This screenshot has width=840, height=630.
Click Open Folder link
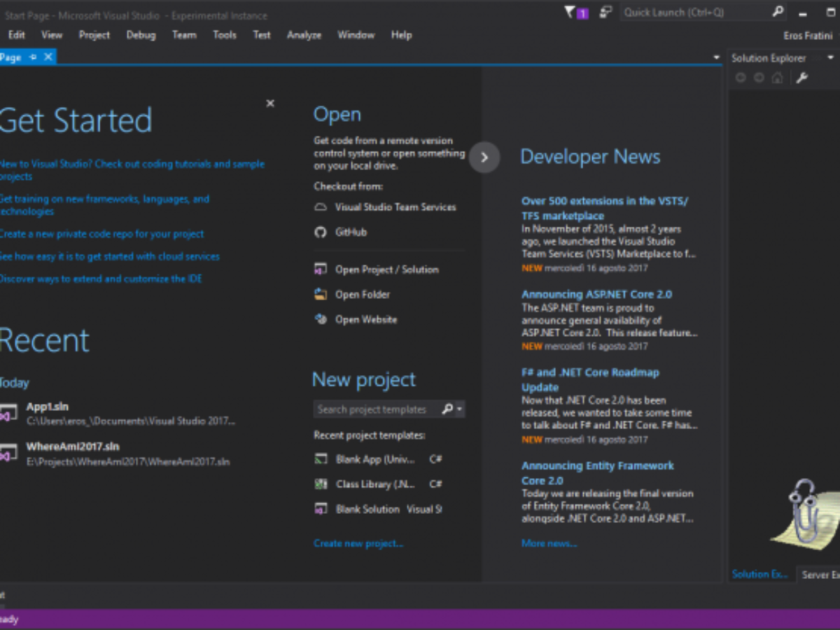(363, 295)
